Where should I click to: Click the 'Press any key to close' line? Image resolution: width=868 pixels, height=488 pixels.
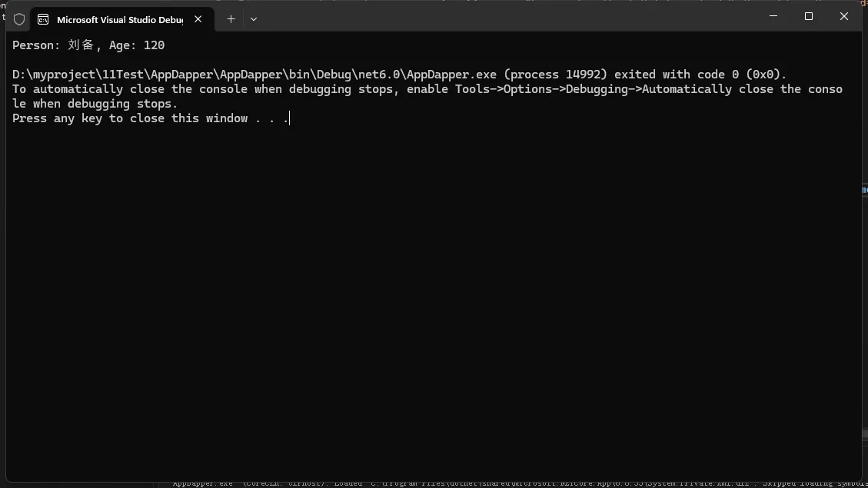pyautogui.click(x=150, y=118)
